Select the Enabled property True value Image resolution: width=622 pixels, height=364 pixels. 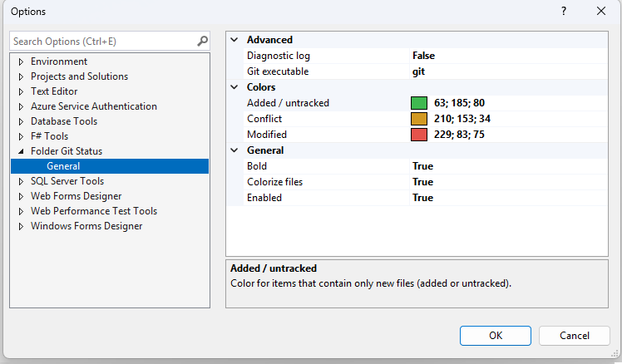[423, 198]
